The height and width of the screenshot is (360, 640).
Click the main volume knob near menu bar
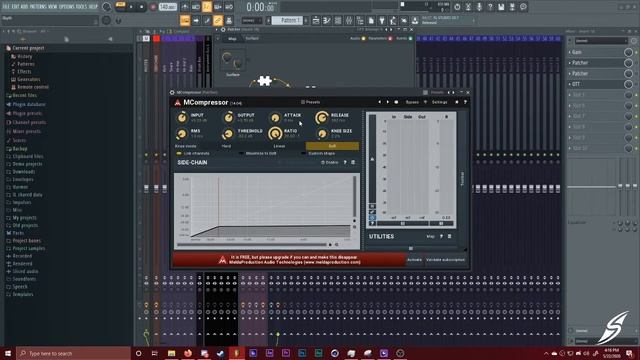tap(107, 7)
